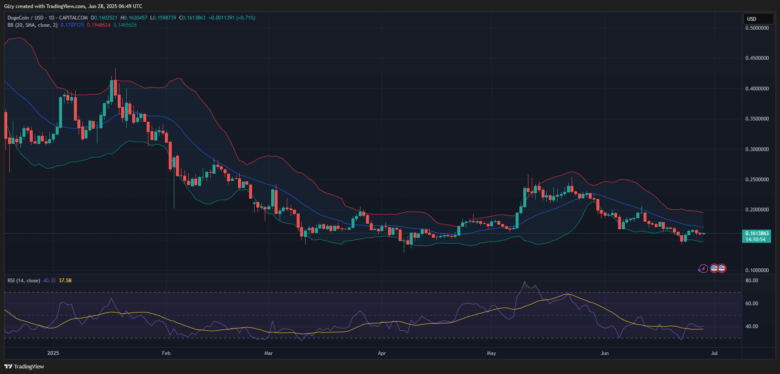Click the RSI value 40.32

48,280
